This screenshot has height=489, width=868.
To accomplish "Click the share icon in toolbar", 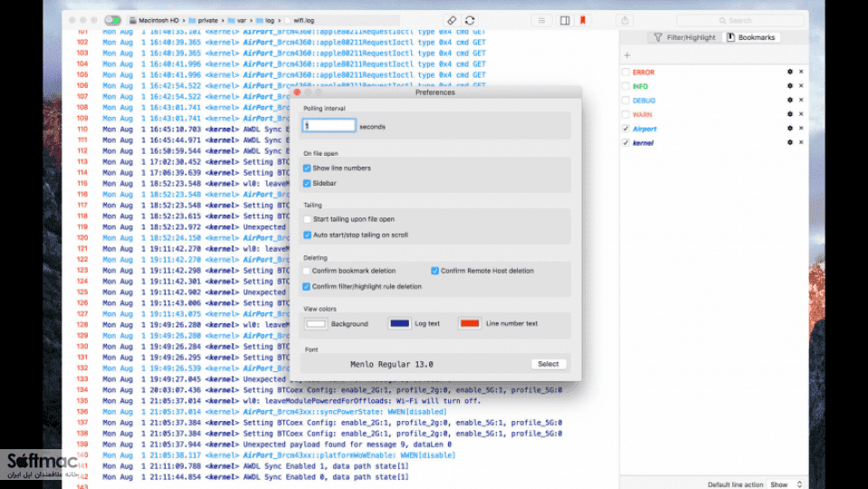I will (x=625, y=21).
